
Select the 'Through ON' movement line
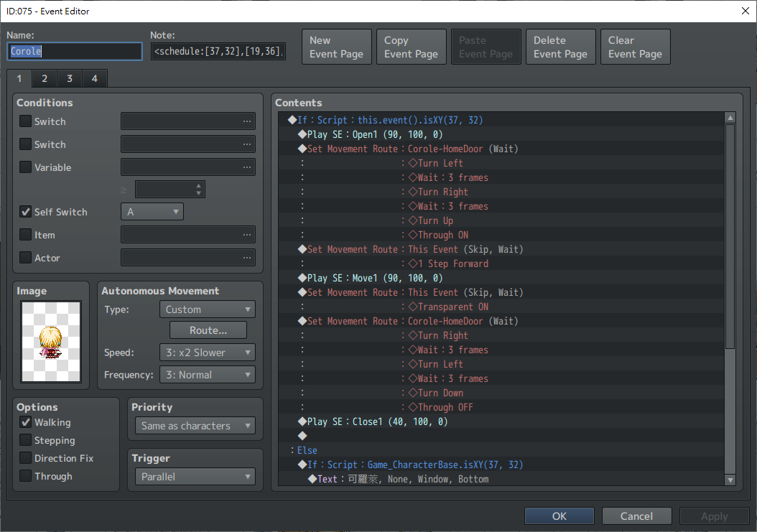click(501, 235)
